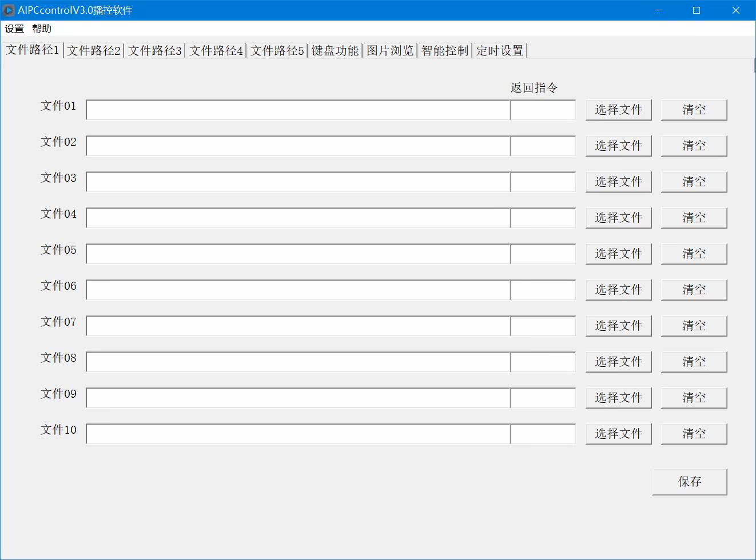
Task: Close the AIPCcontrol window
Action: [x=736, y=10]
